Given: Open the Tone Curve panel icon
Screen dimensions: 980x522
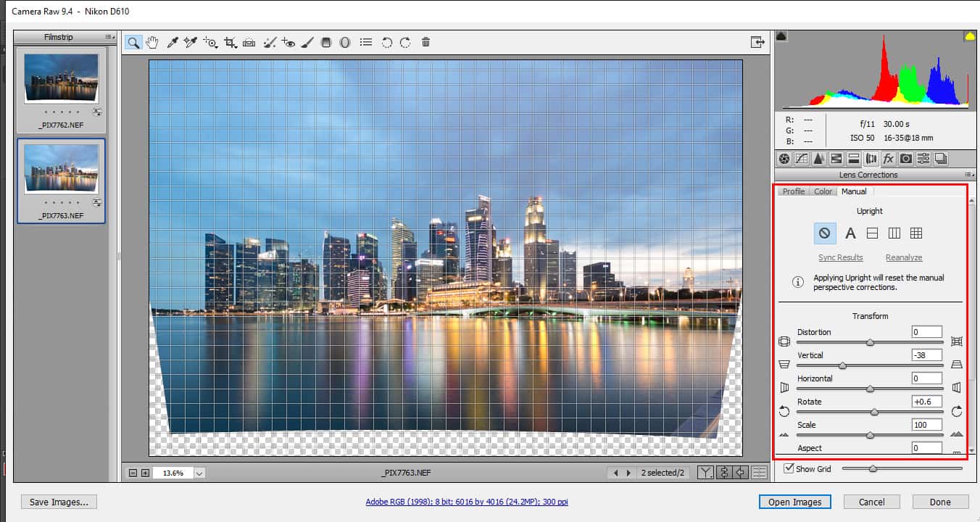Looking at the screenshot, I should 801,159.
